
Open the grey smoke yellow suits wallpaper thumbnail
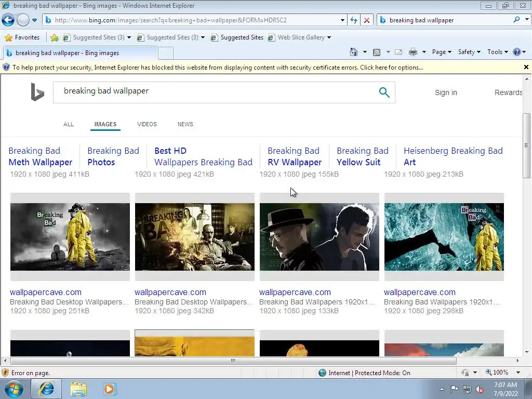coord(70,237)
